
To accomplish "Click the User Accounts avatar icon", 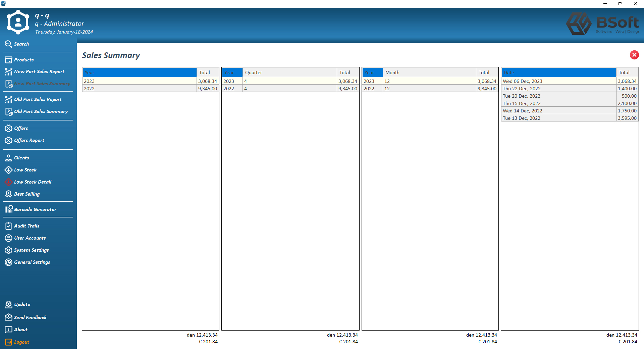I will click(x=8, y=238).
